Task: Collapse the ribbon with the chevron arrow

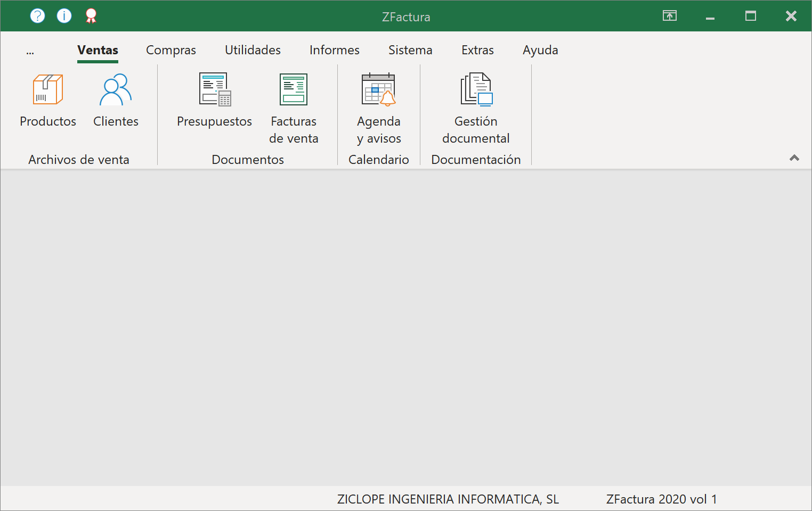Action: (794, 158)
